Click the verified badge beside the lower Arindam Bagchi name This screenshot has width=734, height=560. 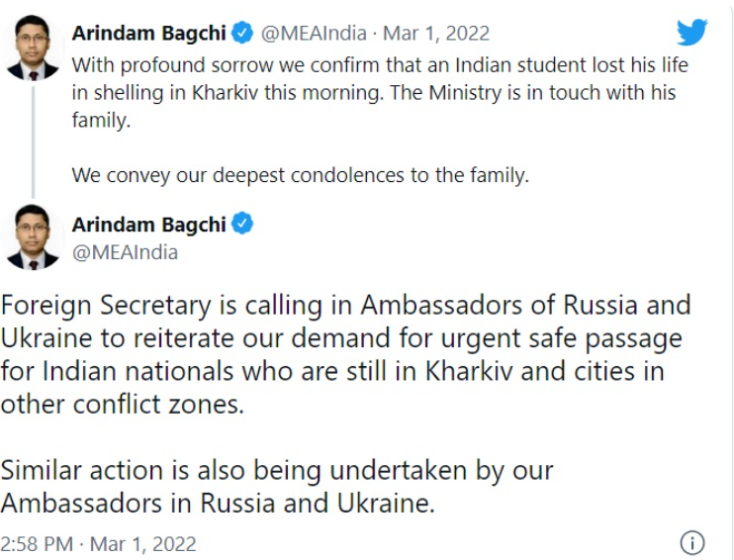(242, 225)
